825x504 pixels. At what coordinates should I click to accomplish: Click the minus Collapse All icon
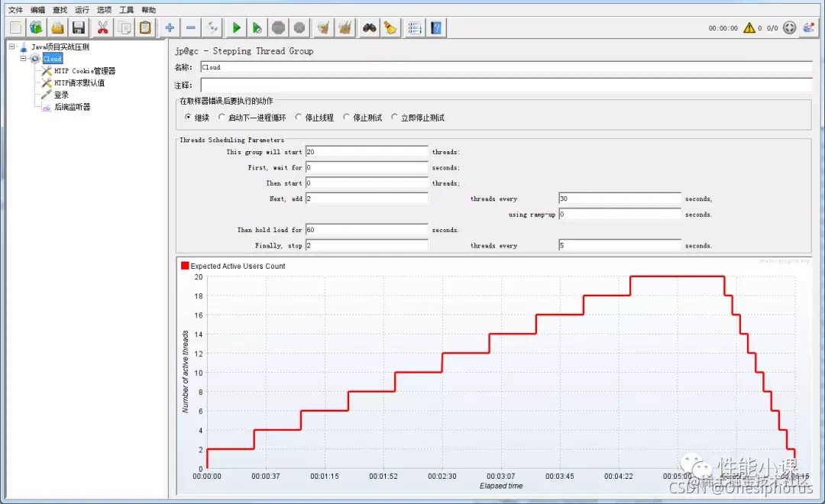click(191, 28)
